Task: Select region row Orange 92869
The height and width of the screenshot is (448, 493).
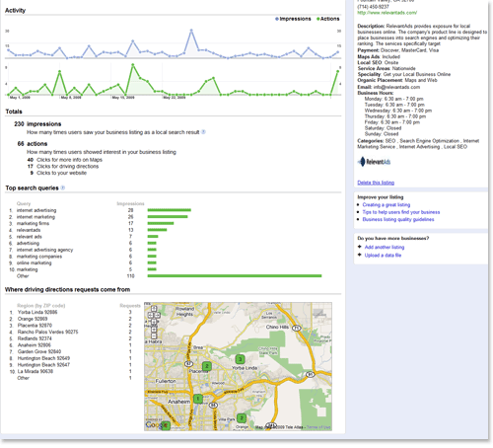Action: coord(71,319)
